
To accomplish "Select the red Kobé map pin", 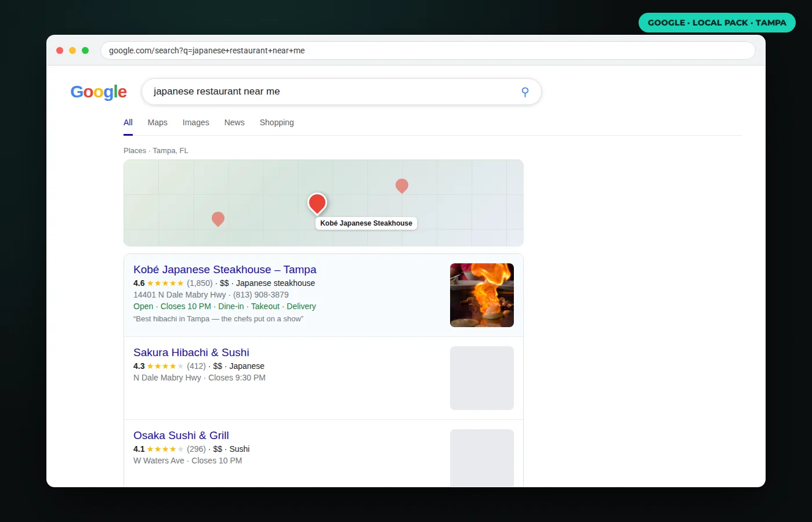I will pyautogui.click(x=317, y=204).
